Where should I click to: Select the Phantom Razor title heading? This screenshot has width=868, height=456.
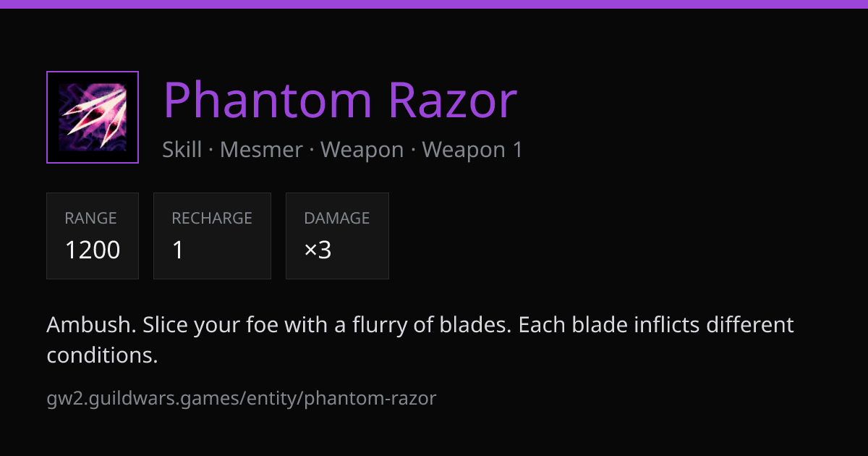coord(340,101)
